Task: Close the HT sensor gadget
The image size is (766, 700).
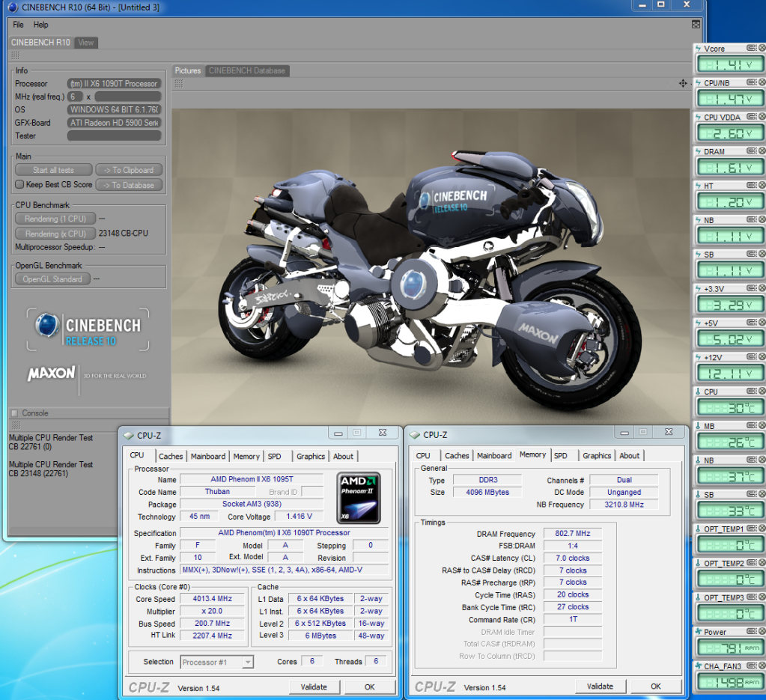Action: click(x=762, y=185)
